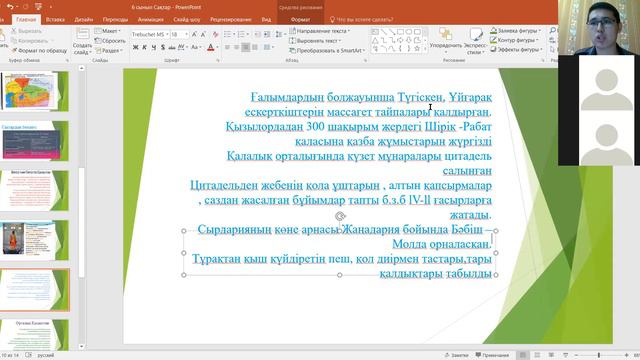Open the Анимация ribbon tab

tap(151, 19)
